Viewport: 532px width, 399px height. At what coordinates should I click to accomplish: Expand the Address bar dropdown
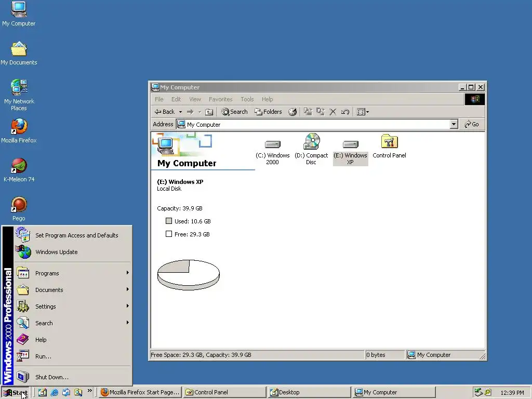pyautogui.click(x=454, y=124)
